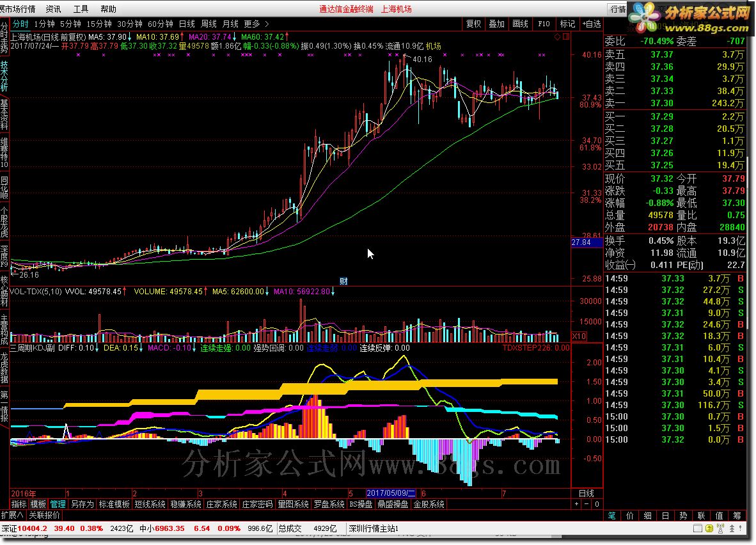
Task: Click the 0 reset chart button
Action: click(x=597, y=504)
